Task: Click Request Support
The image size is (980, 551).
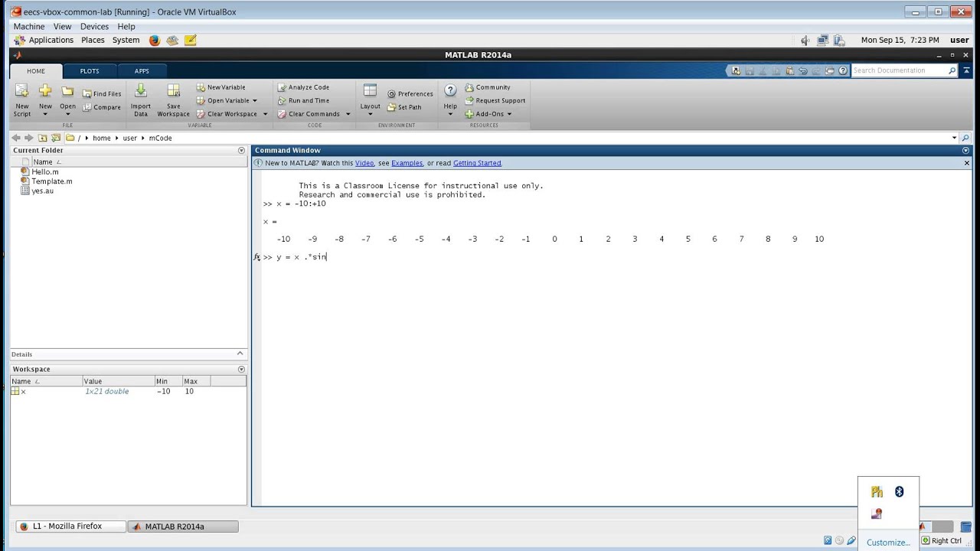Action: coord(495,100)
